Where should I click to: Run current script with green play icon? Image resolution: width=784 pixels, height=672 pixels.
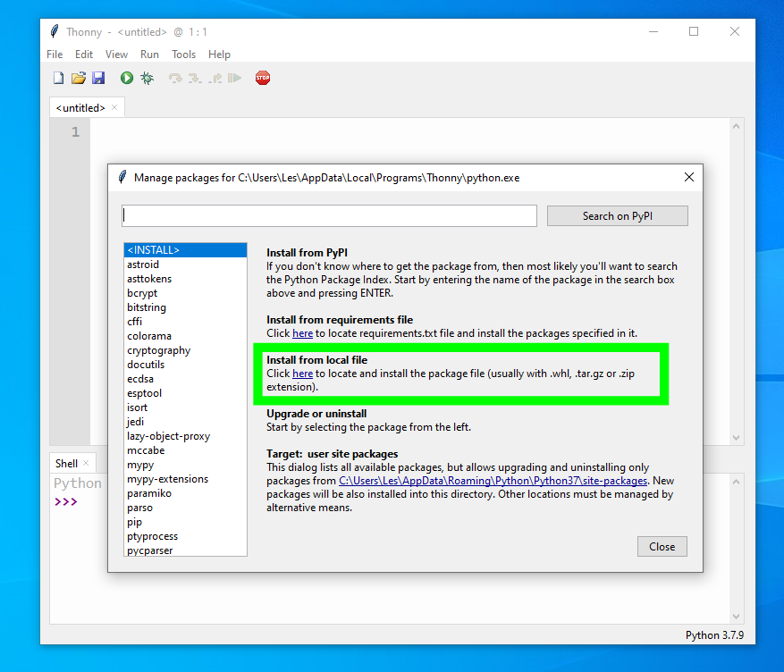click(127, 78)
